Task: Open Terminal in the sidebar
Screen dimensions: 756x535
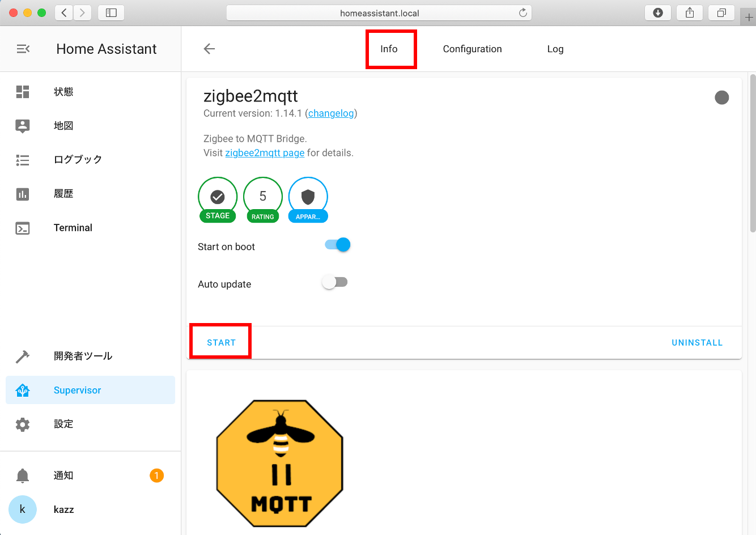Action: (x=73, y=228)
